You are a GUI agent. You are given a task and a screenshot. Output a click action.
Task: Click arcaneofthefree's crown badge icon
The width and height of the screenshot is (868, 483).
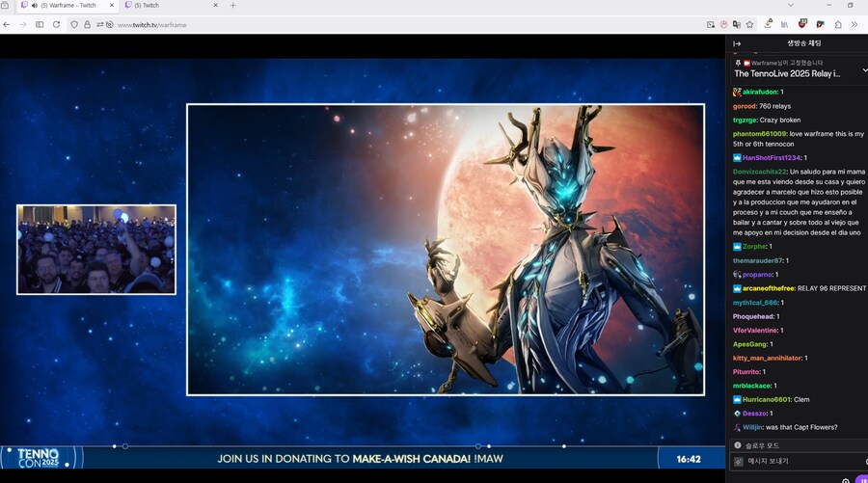737,288
